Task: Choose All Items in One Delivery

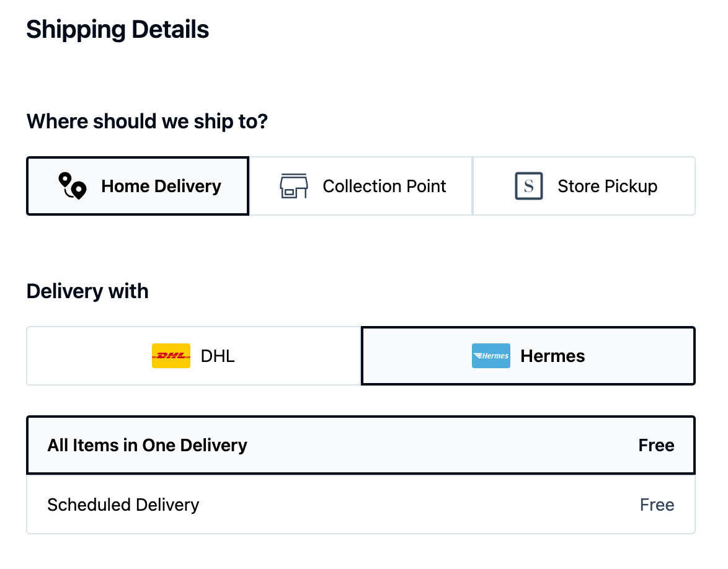Action: [x=361, y=445]
